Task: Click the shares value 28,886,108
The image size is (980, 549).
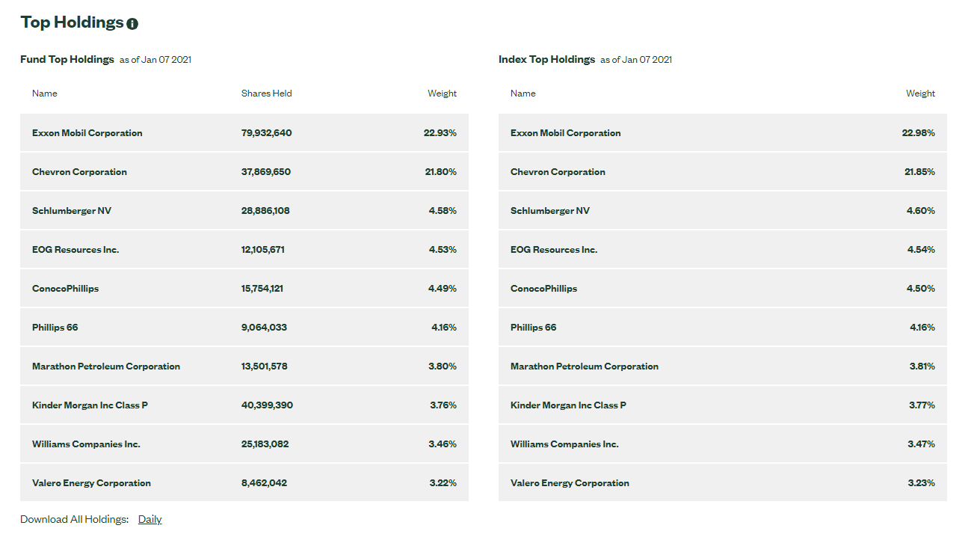Action: (265, 211)
